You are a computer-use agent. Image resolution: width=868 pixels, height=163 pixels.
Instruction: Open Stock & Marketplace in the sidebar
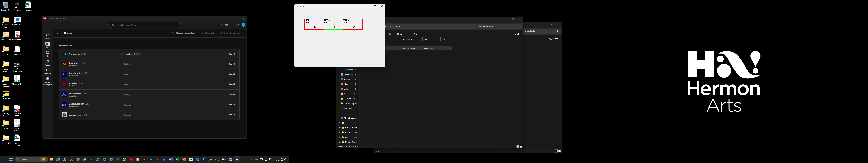tap(47, 81)
